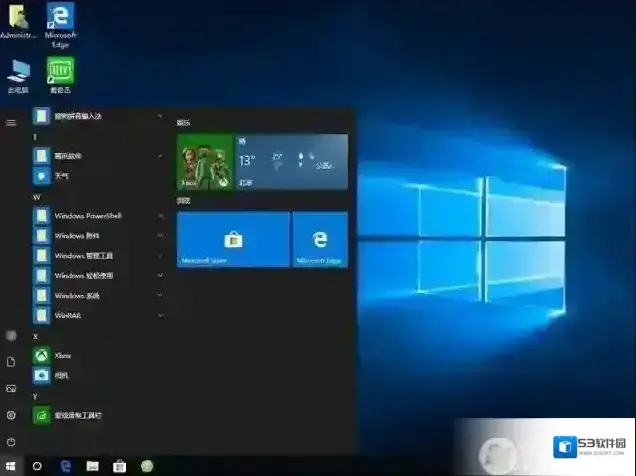Viewport: 636px width, 476px height.
Task: Open the green iQiyi desktop shortcut
Action: click(x=60, y=72)
